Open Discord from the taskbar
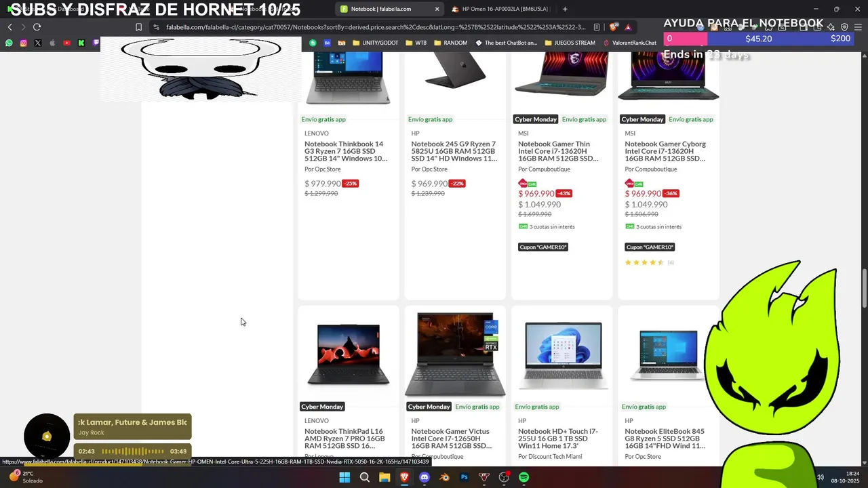868x488 pixels. click(425, 477)
